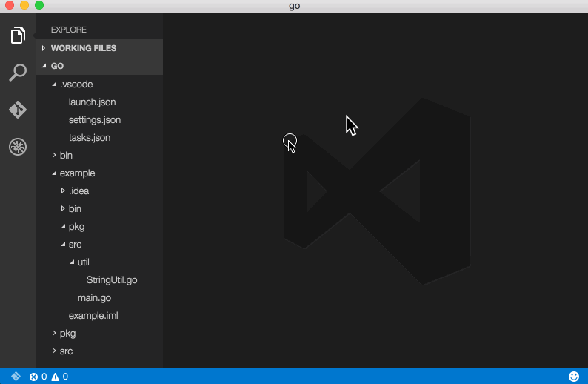The height and width of the screenshot is (384, 588).
Task: Click the error count icon in status bar
Action: click(x=34, y=377)
